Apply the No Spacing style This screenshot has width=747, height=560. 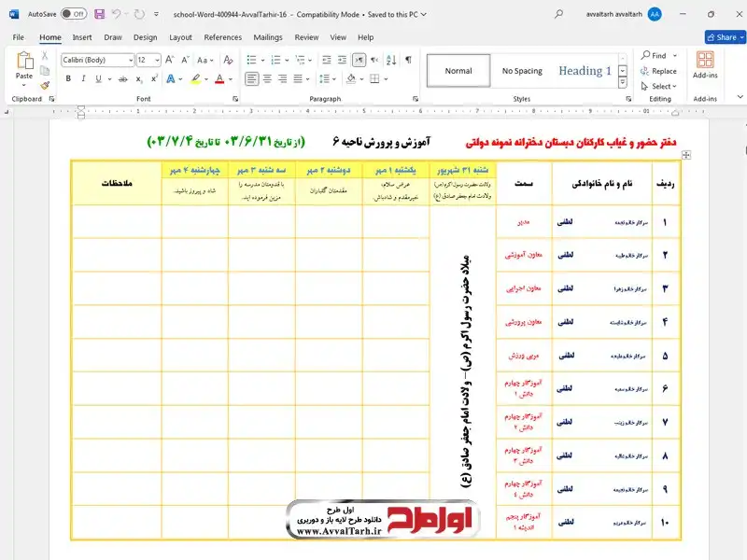point(522,71)
